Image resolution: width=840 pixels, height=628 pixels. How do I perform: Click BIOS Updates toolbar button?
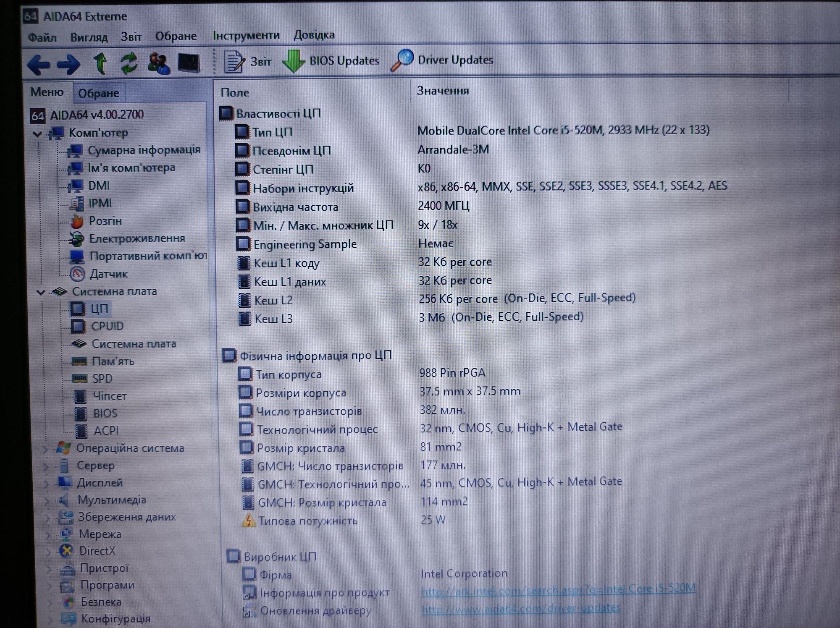331,61
